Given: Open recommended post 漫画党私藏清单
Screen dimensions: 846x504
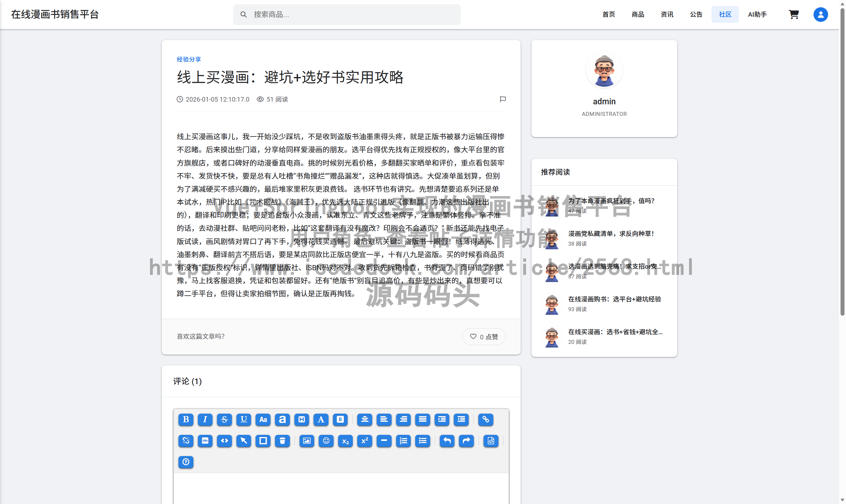Looking at the screenshot, I should (x=611, y=234).
